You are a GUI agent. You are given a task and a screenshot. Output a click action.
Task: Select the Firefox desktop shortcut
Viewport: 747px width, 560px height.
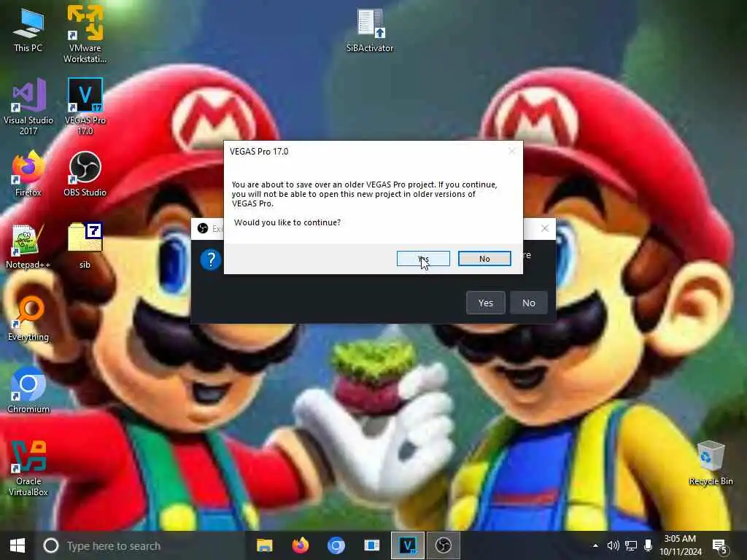pyautogui.click(x=28, y=174)
